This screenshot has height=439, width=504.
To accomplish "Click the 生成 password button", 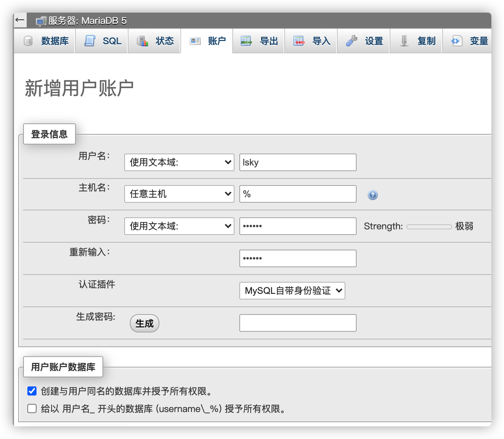I will [x=145, y=323].
